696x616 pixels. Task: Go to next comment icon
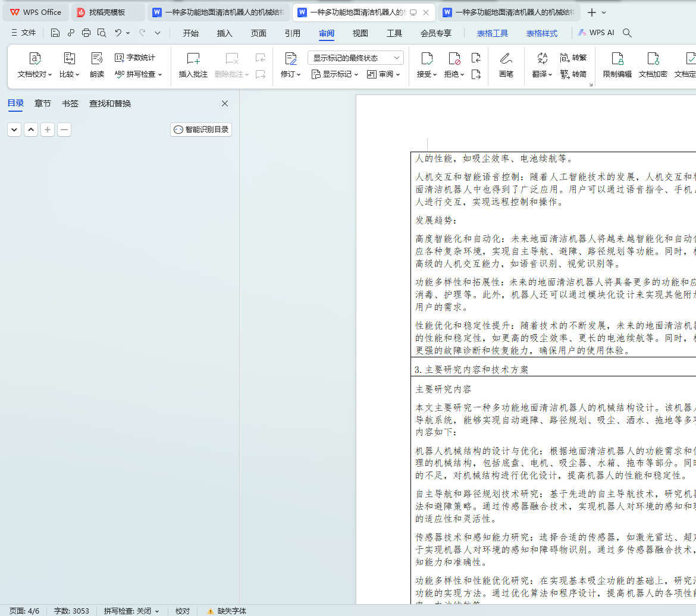coord(261,74)
